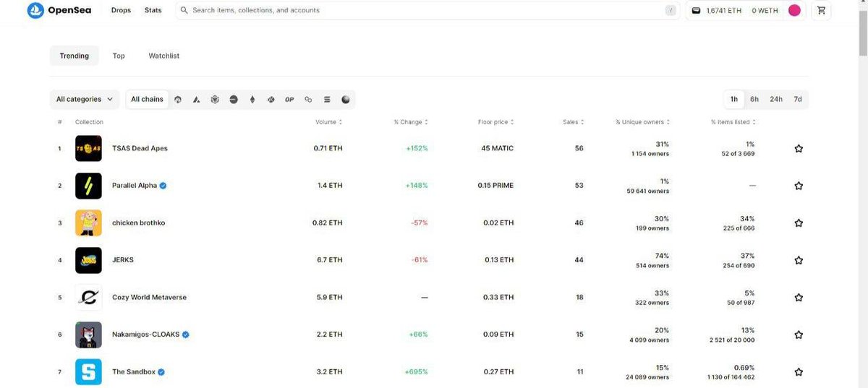Open The Sandbox logo thumbnail
The width and height of the screenshot is (868, 388).
click(x=88, y=372)
